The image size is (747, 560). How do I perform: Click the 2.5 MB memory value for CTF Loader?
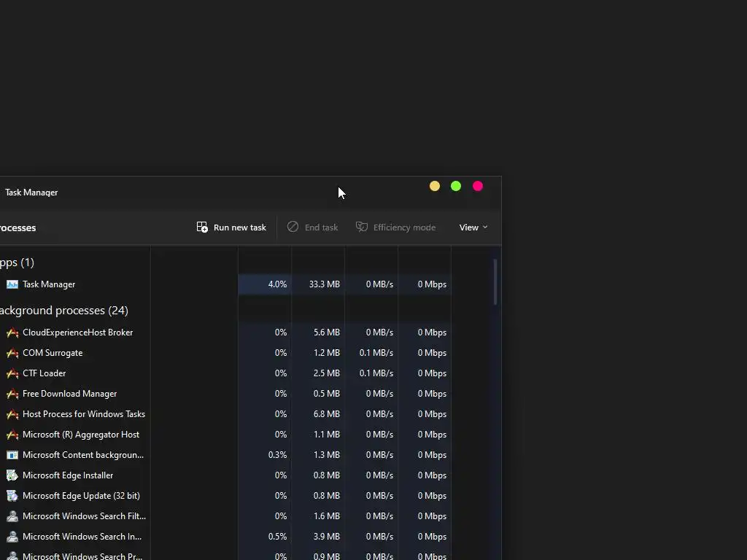327,373
